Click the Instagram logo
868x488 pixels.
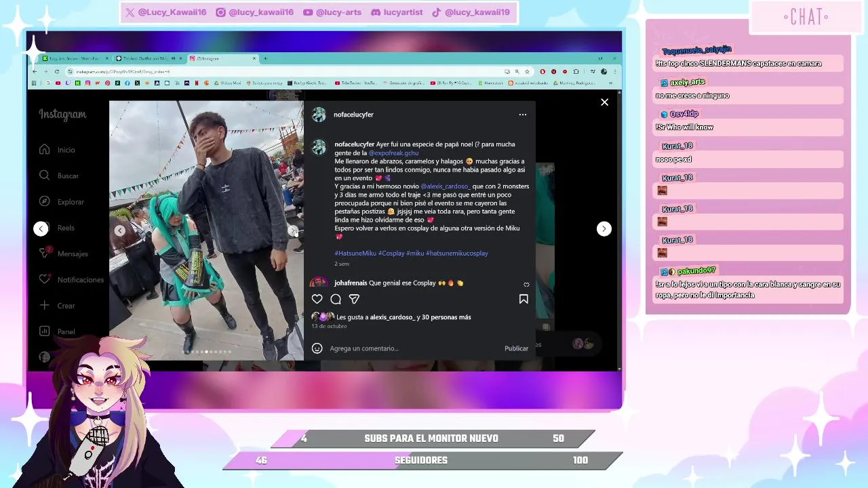pyautogui.click(x=62, y=115)
